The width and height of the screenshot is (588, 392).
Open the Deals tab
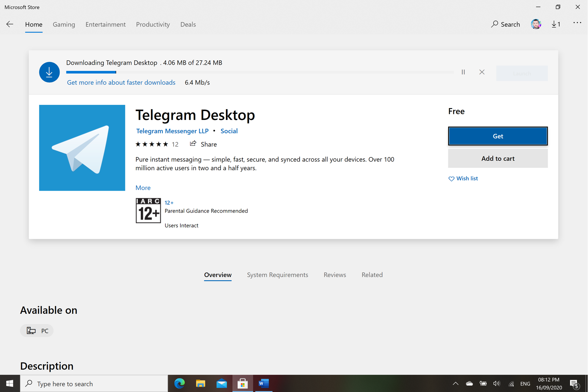pyautogui.click(x=188, y=24)
